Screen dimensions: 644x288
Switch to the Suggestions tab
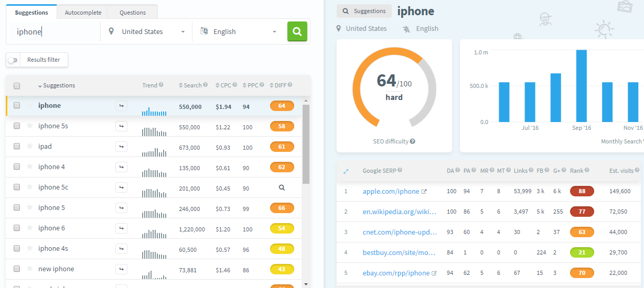coord(31,12)
